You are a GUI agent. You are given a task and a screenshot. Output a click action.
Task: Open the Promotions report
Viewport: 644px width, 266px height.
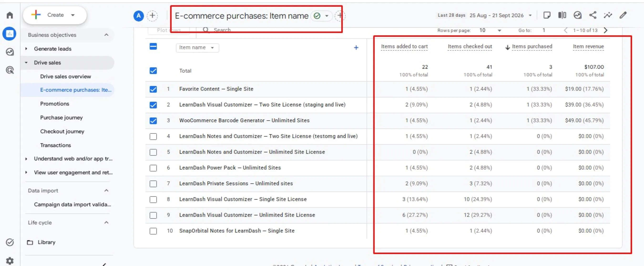click(x=55, y=104)
